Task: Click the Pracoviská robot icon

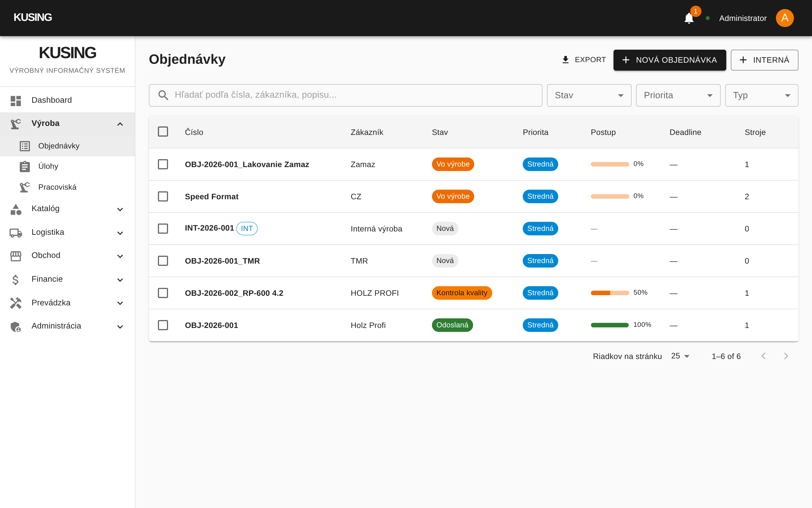Action: tap(25, 187)
